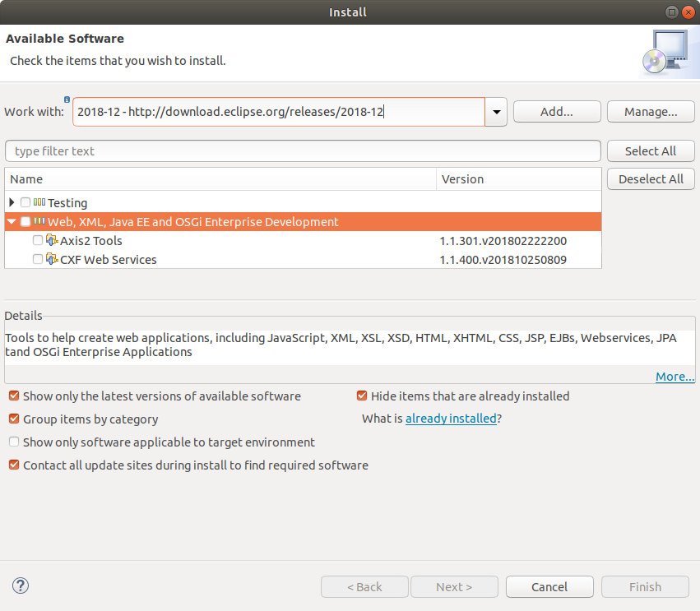
Task: Select Web, XML, Java EE and OSGi row label
Action: click(x=192, y=222)
